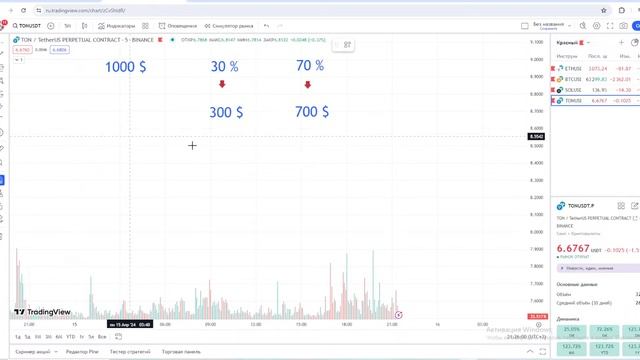
Task: Open the layout selection square icon
Action: pyautogui.click(x=524, y=26)
